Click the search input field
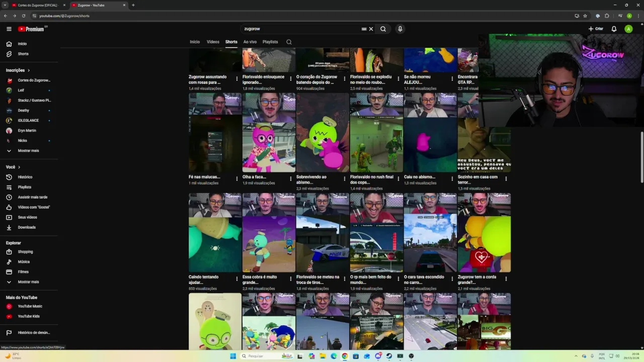 click(301, 29)
